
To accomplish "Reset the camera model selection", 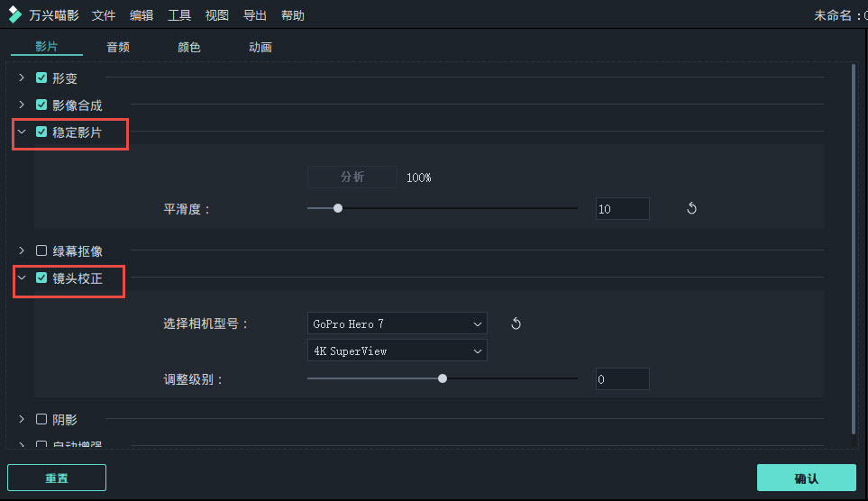I will point(516,323).
